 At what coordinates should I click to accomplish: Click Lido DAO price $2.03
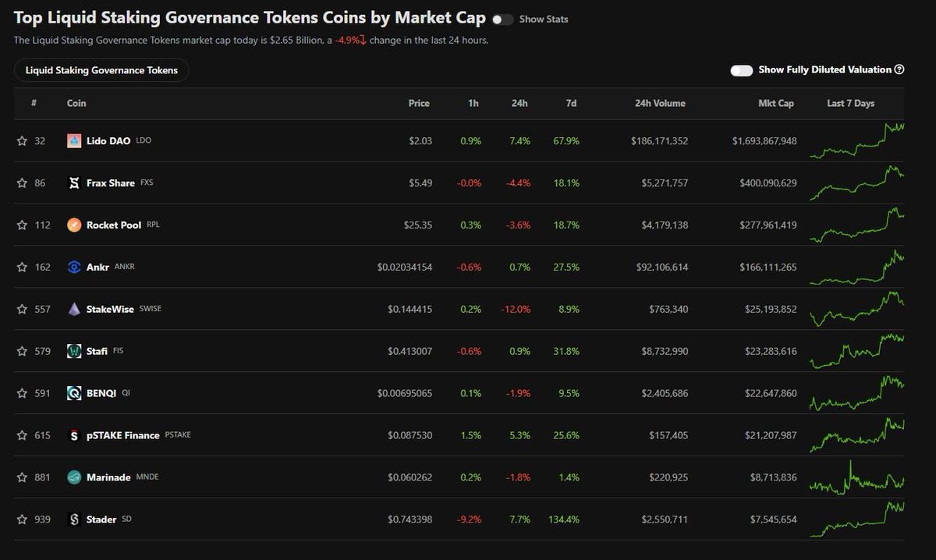419,141
